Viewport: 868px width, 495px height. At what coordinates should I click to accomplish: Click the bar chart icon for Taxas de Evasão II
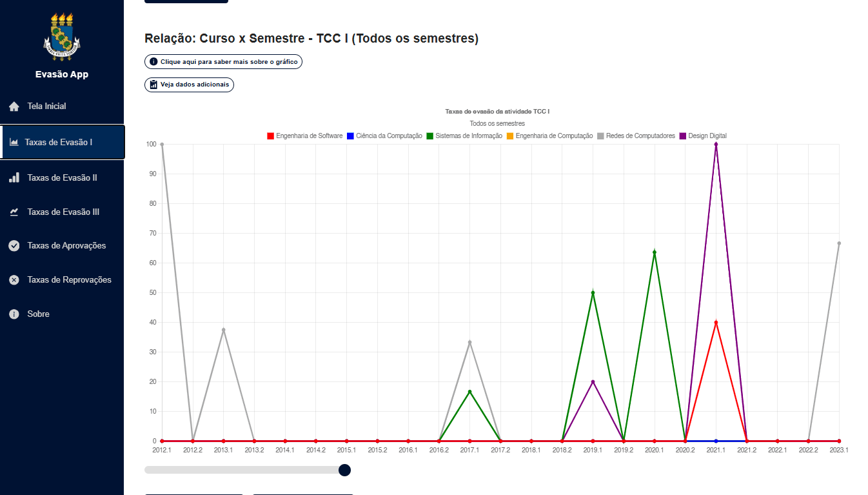pyautogui.click(x=14, y=177)
